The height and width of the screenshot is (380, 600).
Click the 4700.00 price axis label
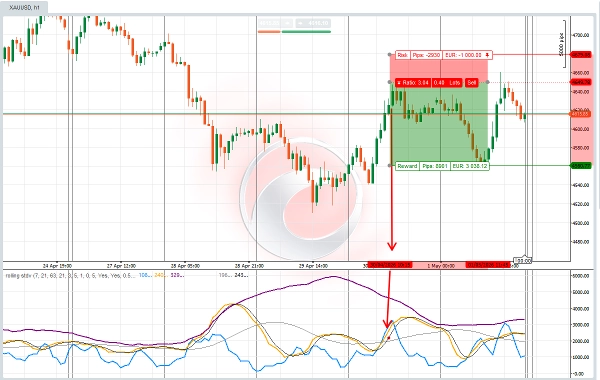pos(581,35)
